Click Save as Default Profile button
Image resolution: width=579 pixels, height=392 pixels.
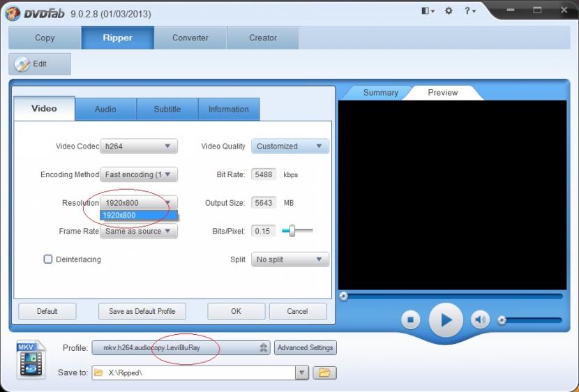coord(142,311)
